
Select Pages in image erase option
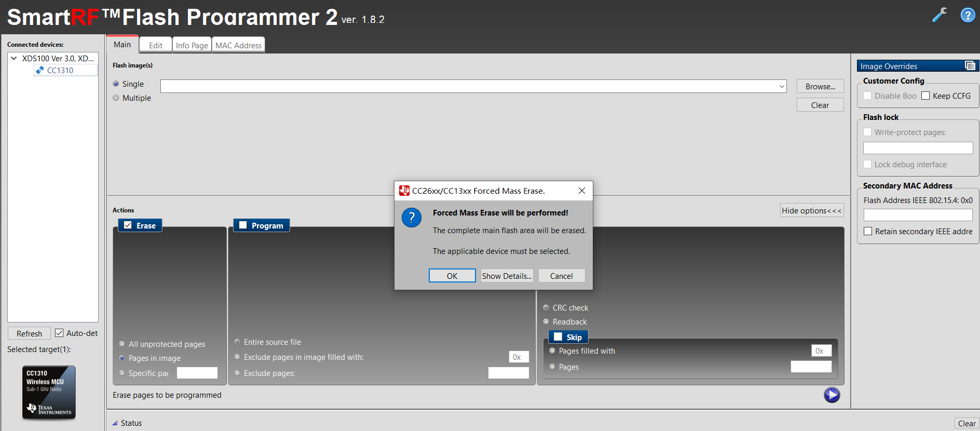point(122,358)
